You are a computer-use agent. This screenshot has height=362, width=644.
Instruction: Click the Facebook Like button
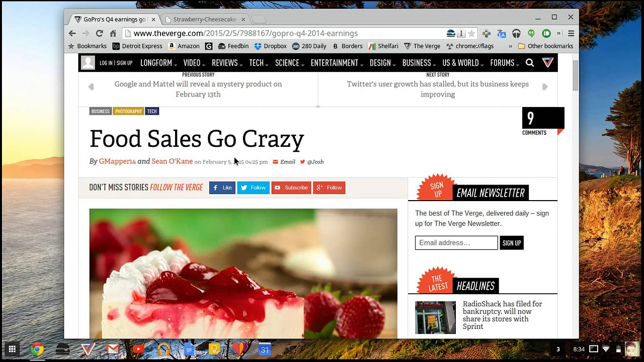[222, 188]
